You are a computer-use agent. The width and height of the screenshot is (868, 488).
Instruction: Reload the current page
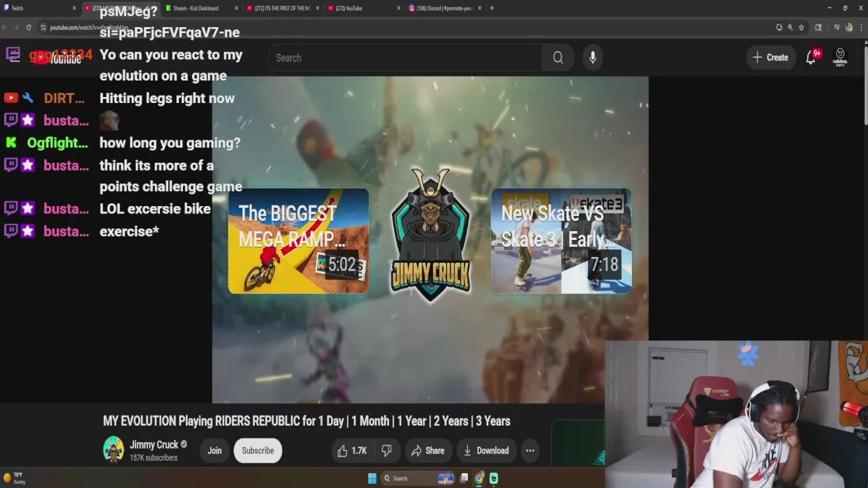click(x=28, y=27)
